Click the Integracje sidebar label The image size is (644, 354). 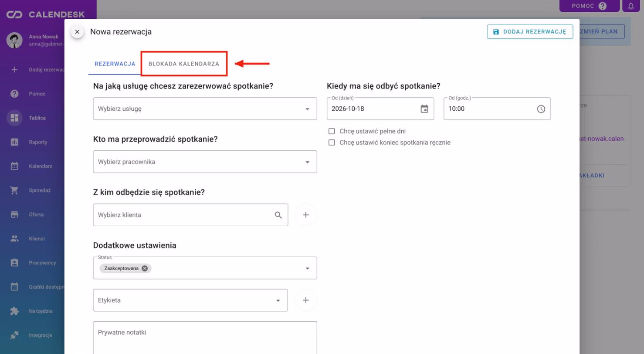coord(41,335)
